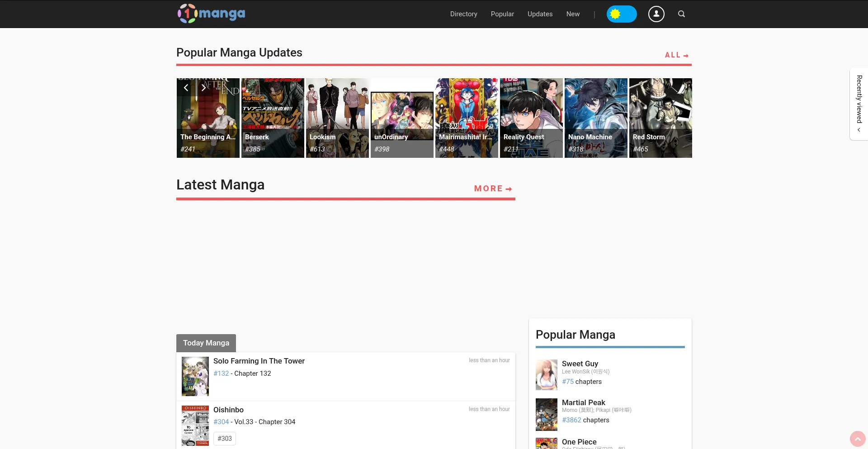Click MORE link for Latest Manga
Screen dimensions: 868x449
[493, 189]
